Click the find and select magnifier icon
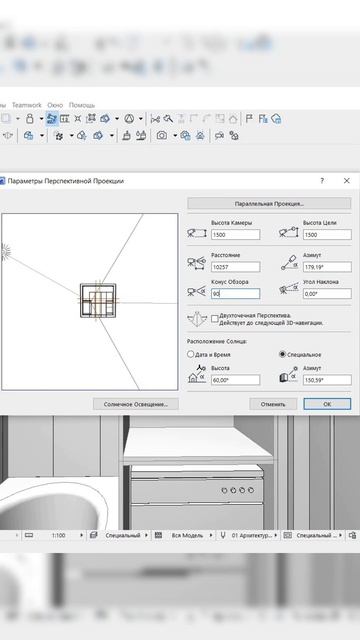Screen dimensions: 360x640 [168, 119]
